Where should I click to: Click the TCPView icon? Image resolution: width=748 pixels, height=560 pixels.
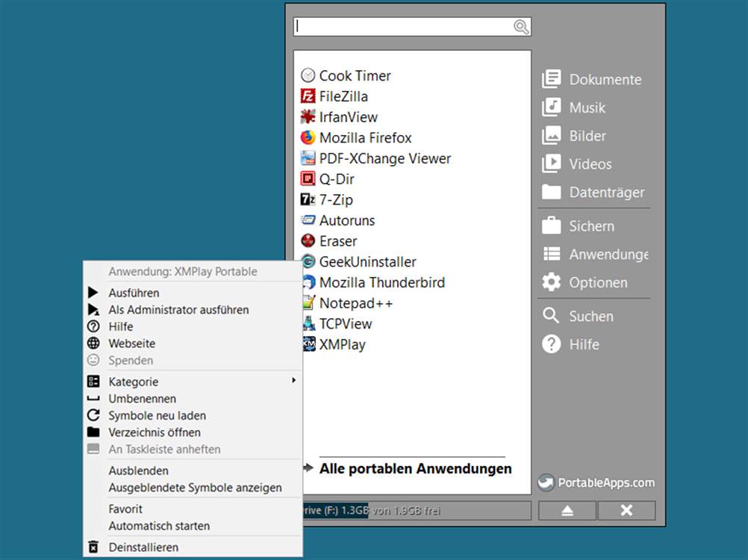[309, 323]
